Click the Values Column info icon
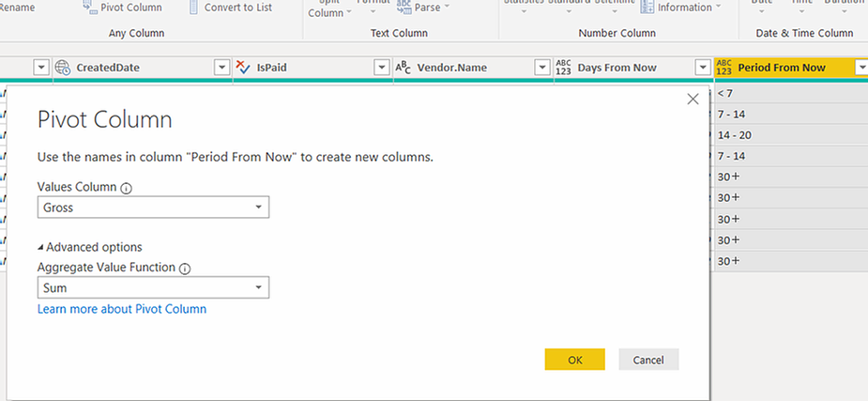 click(x=127, y=189)
